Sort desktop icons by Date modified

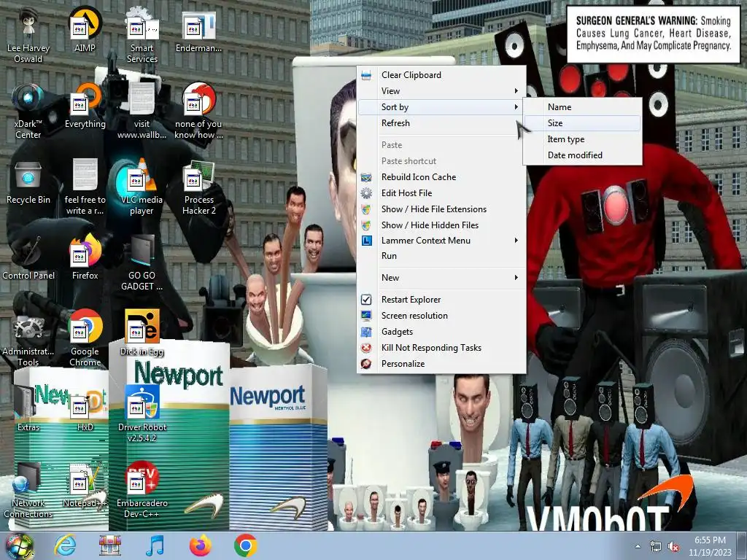(583, 155)
